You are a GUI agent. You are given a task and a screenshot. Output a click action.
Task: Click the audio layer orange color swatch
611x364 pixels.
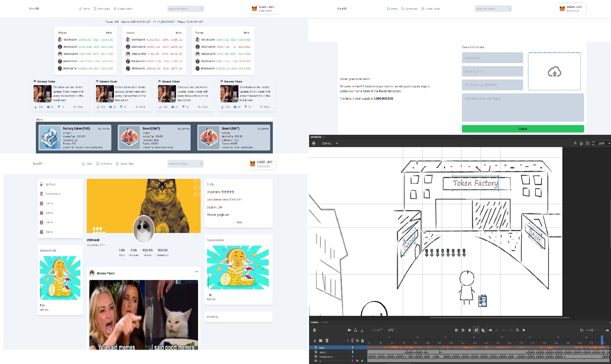click(x=352, y=348)
